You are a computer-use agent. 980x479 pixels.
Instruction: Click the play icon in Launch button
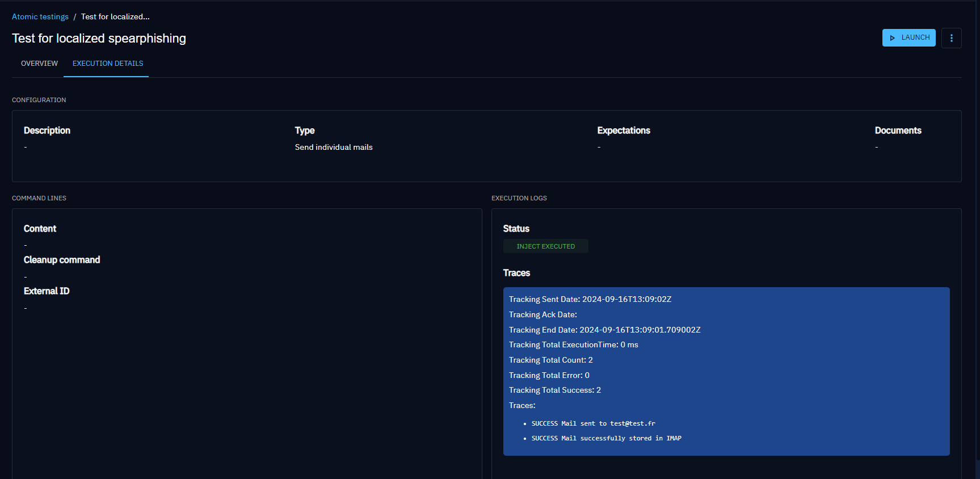pos(892,38)
